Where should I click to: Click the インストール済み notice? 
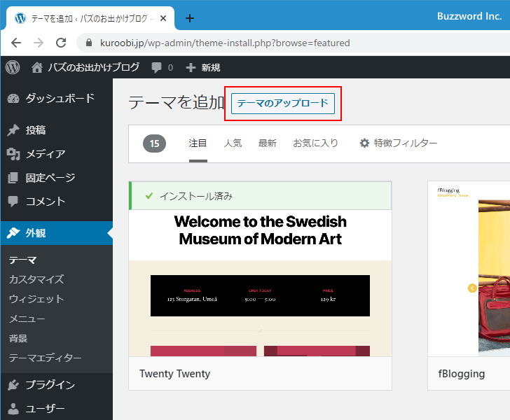point(260,196)
